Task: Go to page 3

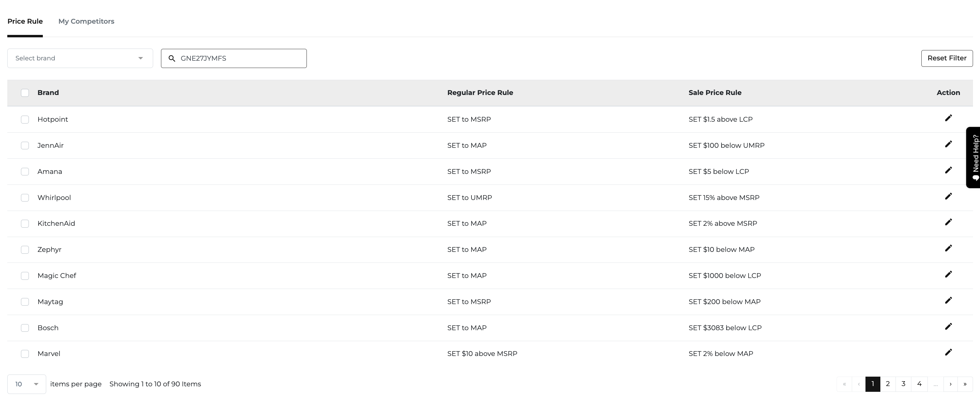Action: point(903,384)
